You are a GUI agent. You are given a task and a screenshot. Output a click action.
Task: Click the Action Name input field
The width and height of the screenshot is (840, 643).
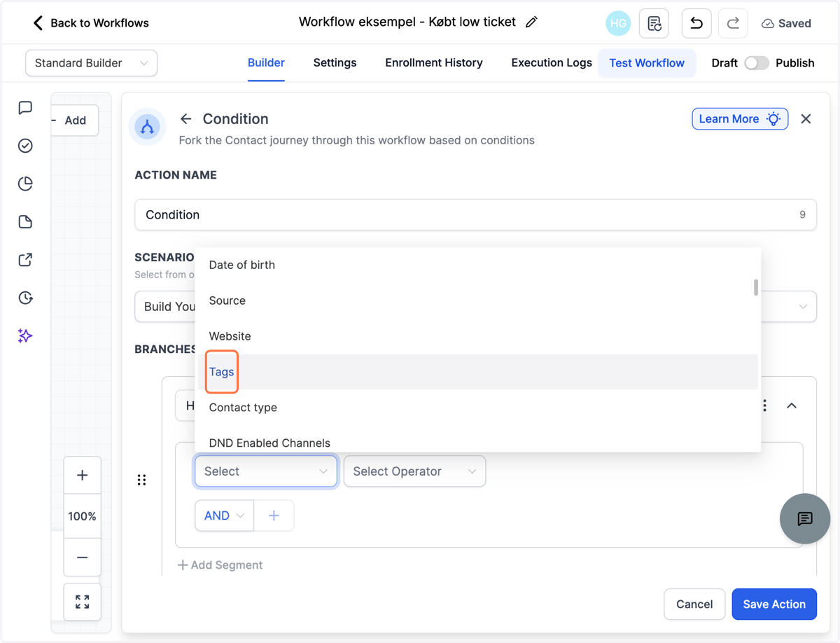click(475, 214)
